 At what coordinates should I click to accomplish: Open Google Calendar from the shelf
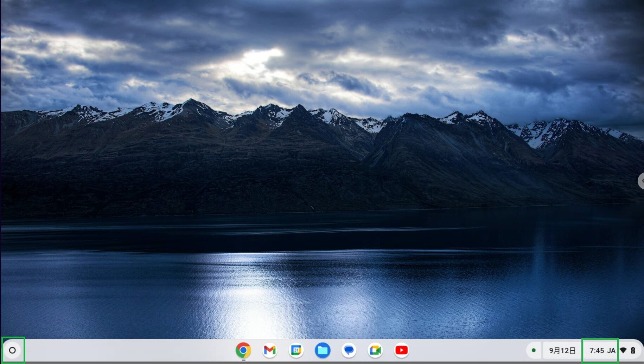[296, 350]
